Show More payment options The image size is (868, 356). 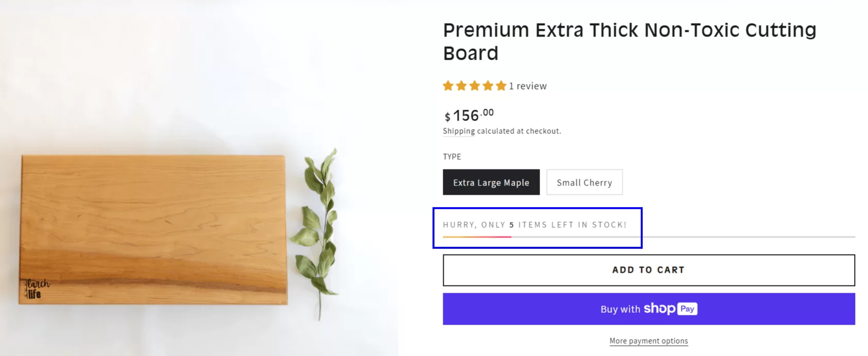click(x=648, y=341)
